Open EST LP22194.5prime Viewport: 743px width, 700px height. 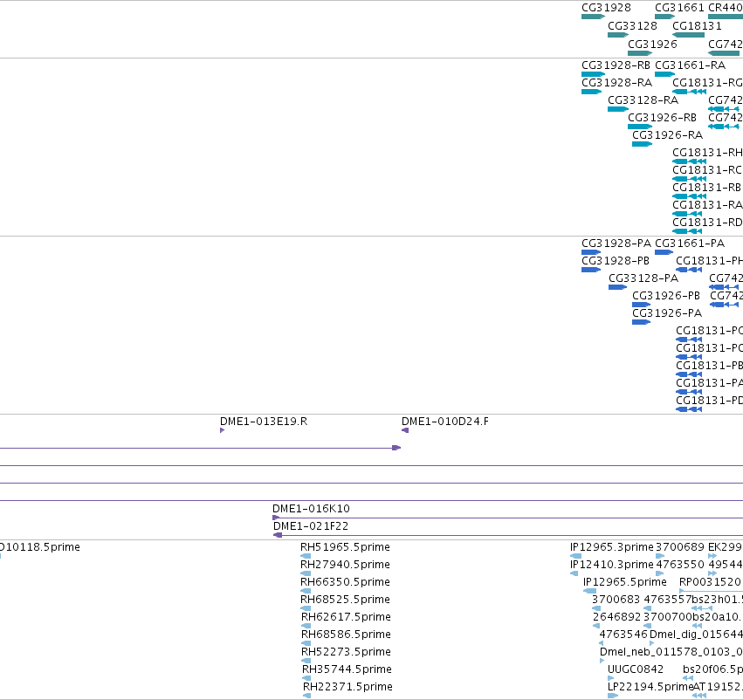[x=613, y=697]
